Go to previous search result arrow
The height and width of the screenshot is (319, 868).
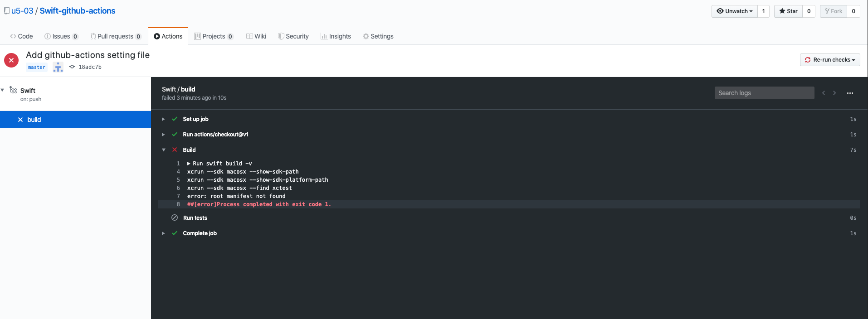coord(824,93)
